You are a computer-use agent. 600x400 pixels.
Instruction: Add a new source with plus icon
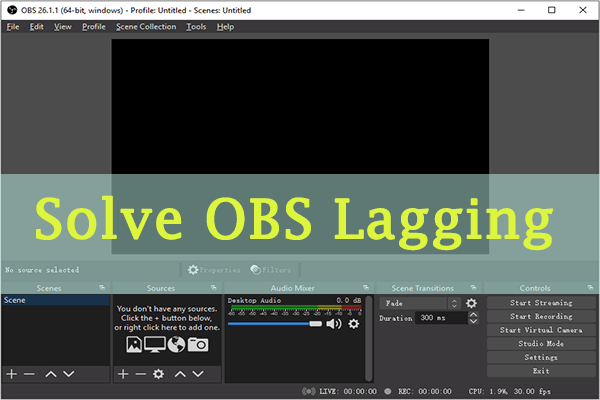click(x=123, y=374)
